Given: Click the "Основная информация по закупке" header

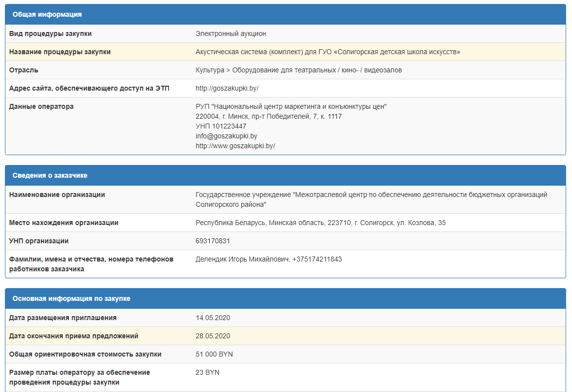Looking at the screenshot, I should click(x=71, y=298).
